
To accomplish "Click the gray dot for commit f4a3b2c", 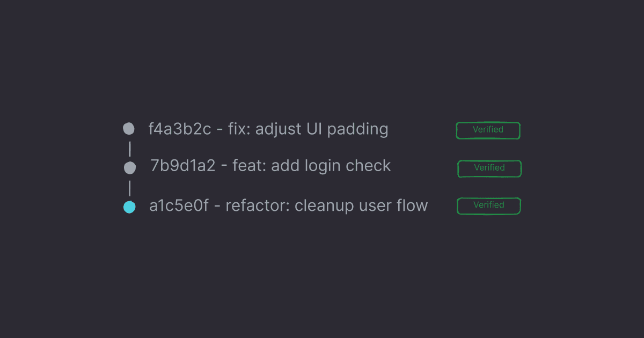I will pos(129,129).
